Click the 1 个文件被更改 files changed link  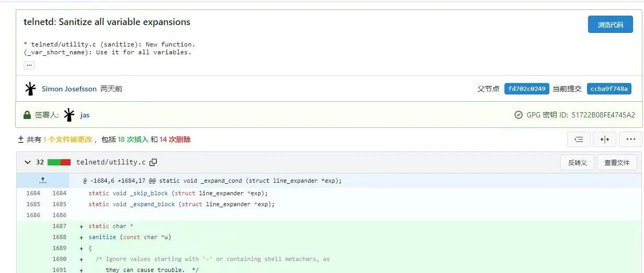click(x=67, y=139)
